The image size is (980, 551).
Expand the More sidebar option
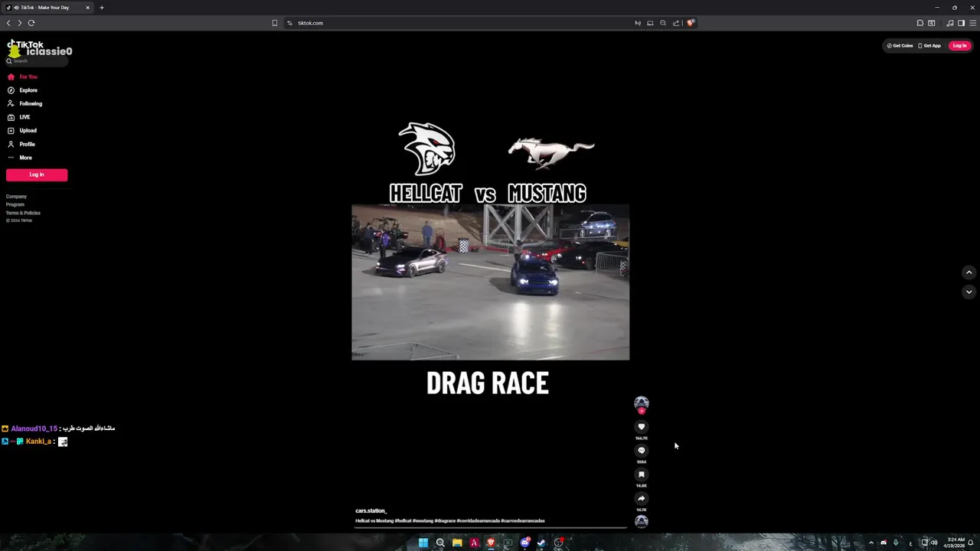[x=19, y=158]
